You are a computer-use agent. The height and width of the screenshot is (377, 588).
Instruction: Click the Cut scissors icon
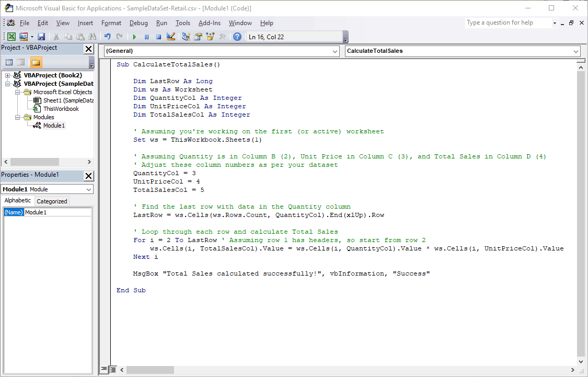pos(56,37)
